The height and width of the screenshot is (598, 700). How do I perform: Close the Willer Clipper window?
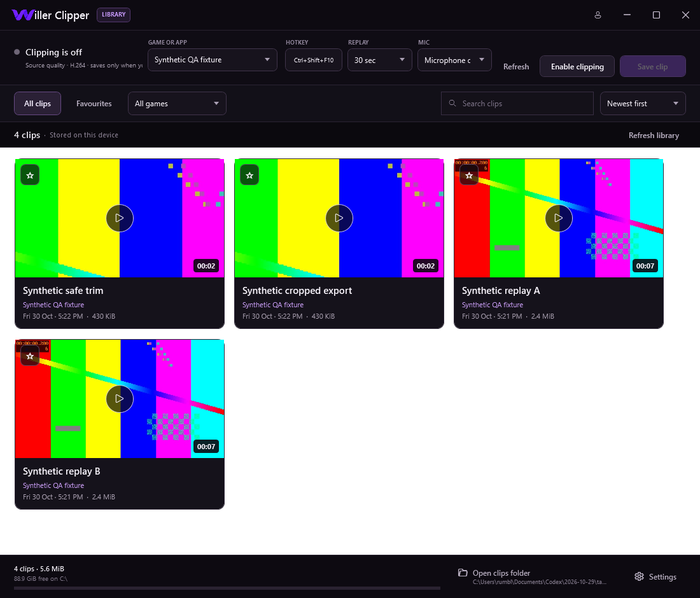pos(686,15)
